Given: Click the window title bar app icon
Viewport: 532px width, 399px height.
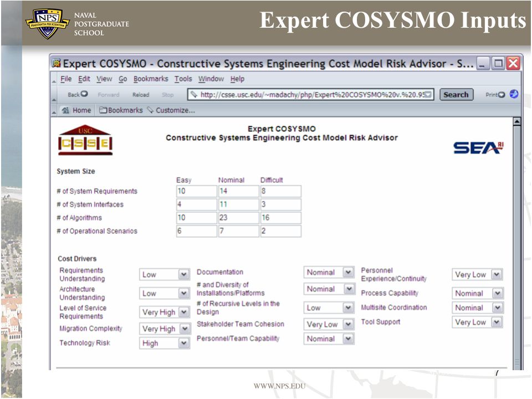Looking at the screenshot, I should pyautogui.click(x=57, y=63).
